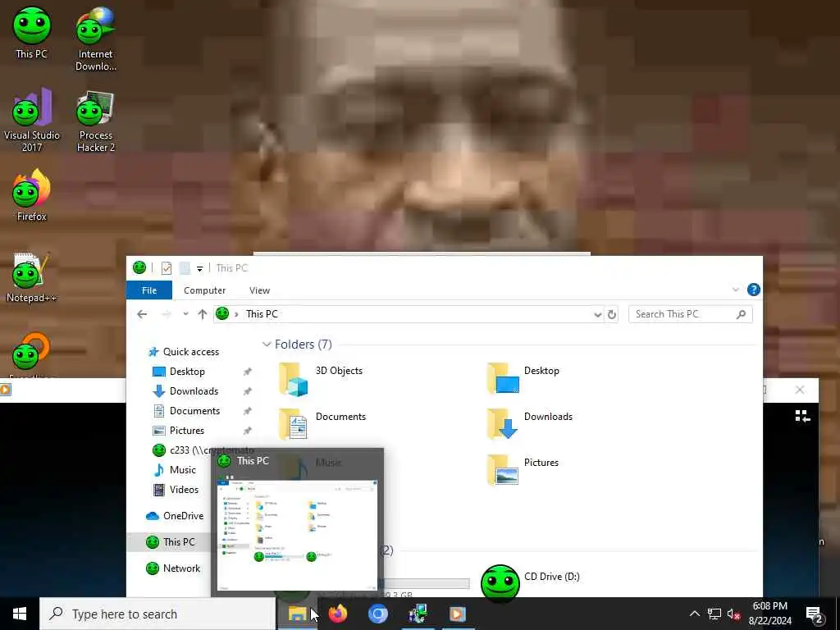Select Videos in the navigation pane
840x630 pixels.
pos(176,489)
